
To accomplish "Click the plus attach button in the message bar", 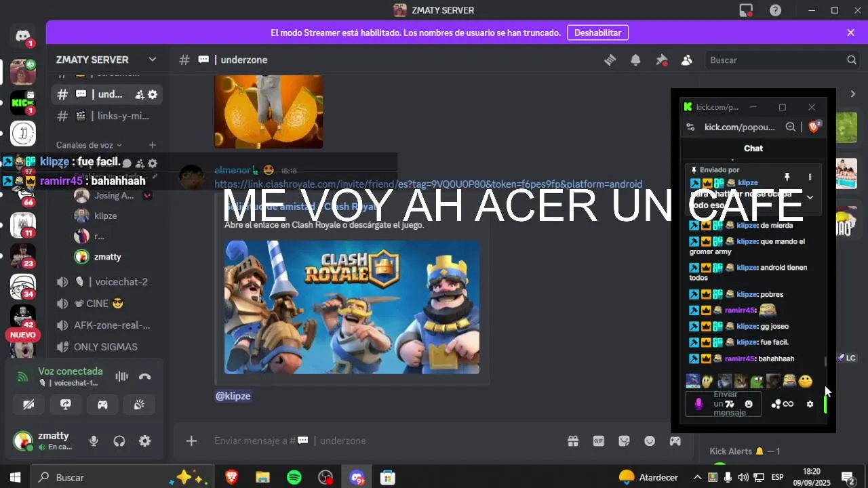I will (x=191, y=441).
